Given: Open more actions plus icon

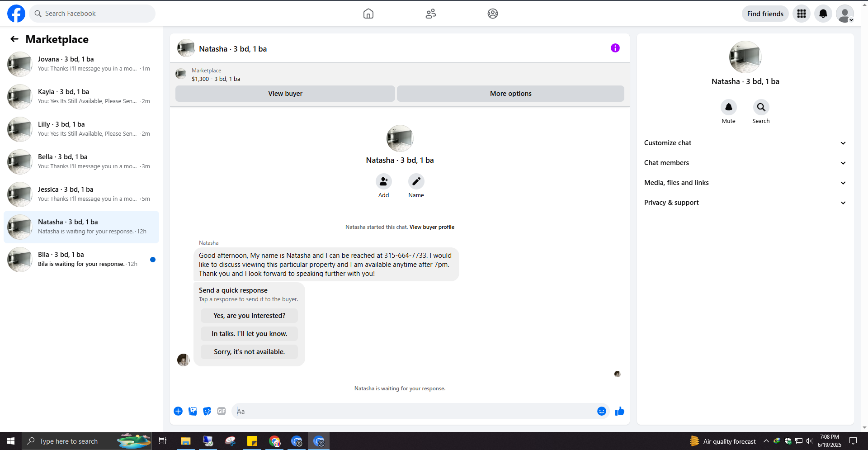Looking at the screenshot, I should (178, 411).
